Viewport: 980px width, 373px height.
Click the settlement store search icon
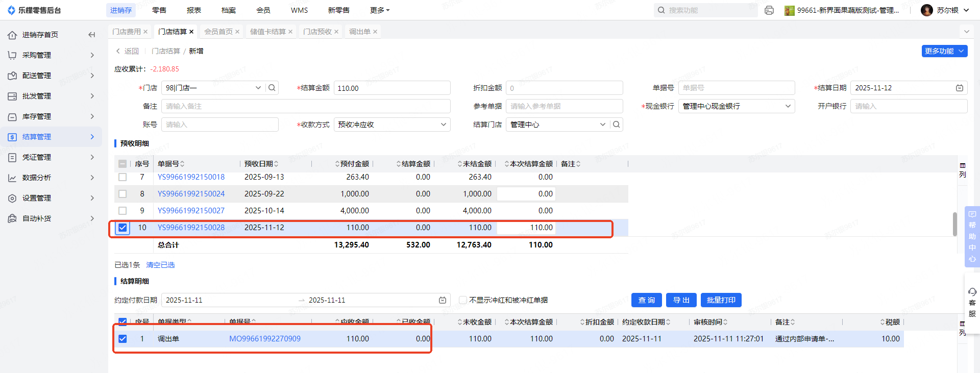click(x=617, y=125)
